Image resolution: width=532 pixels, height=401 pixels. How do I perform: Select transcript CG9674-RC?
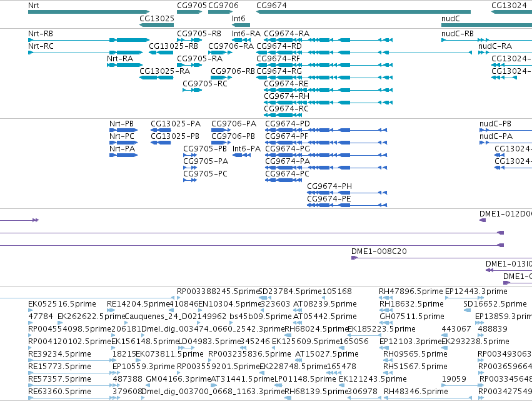(x=286, y=109)
